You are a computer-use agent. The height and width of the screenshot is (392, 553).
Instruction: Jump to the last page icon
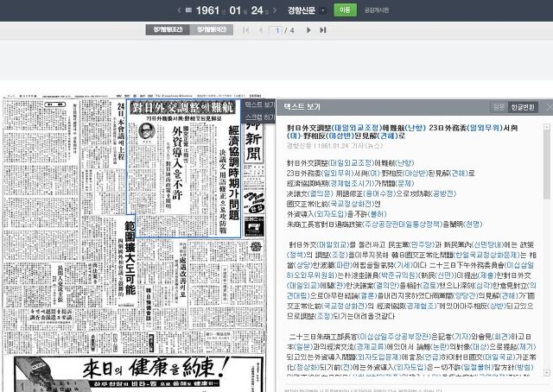click(322, 30)
